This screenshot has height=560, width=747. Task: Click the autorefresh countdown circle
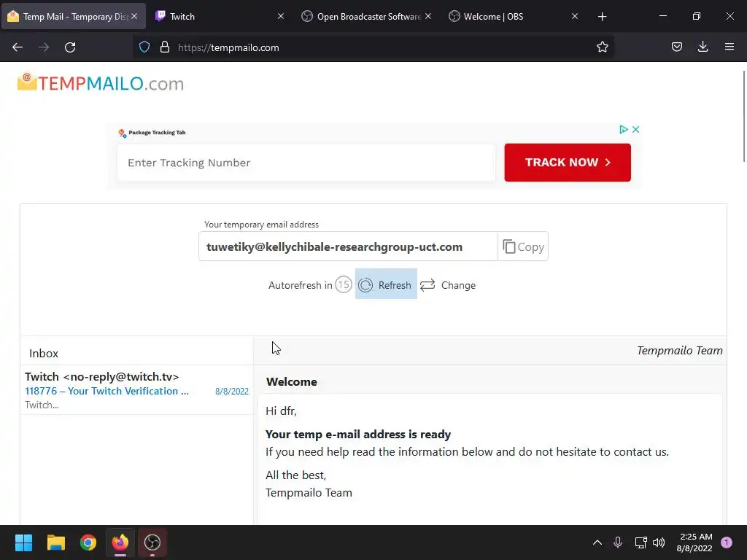pyautogui.click(x=344, y=285)
